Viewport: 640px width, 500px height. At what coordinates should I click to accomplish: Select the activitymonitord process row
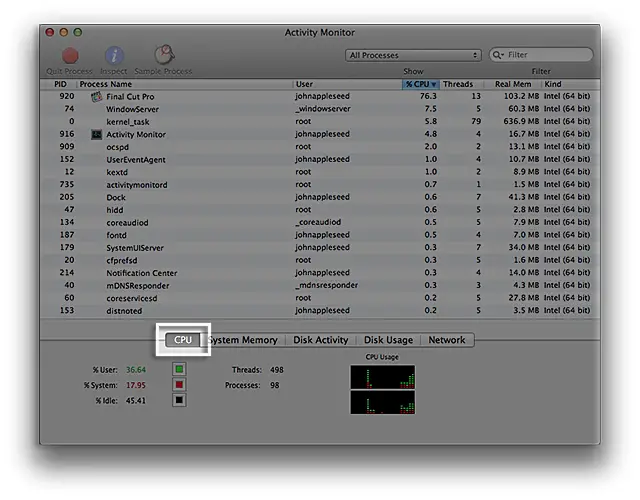[320, 184]
